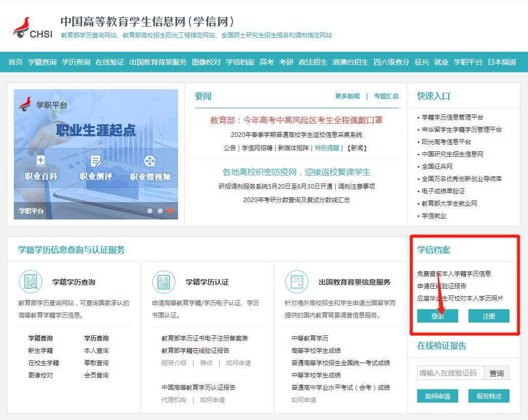
Task: Click the 学职平台 bird logo in banner
Action: (x=25, y=104)
